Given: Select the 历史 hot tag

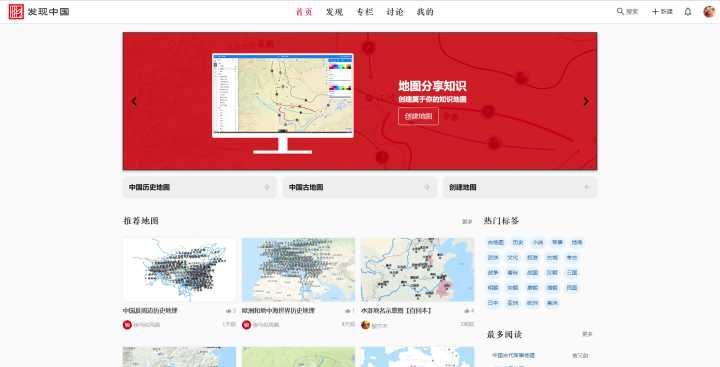Looking at the screenshot, I should pos(518,243).
